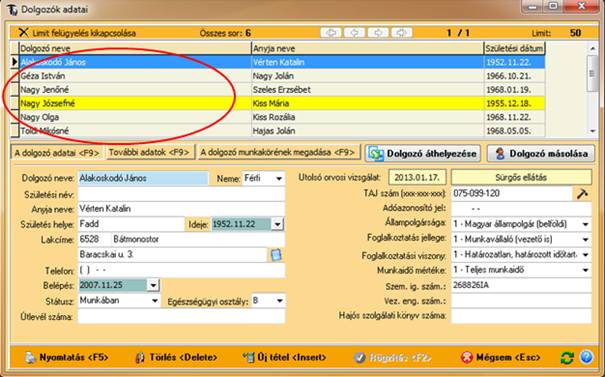The height and width of the screenshot is (377, 605).
Task: Click the Hajas Jolán cell
Action: (367, 131)
